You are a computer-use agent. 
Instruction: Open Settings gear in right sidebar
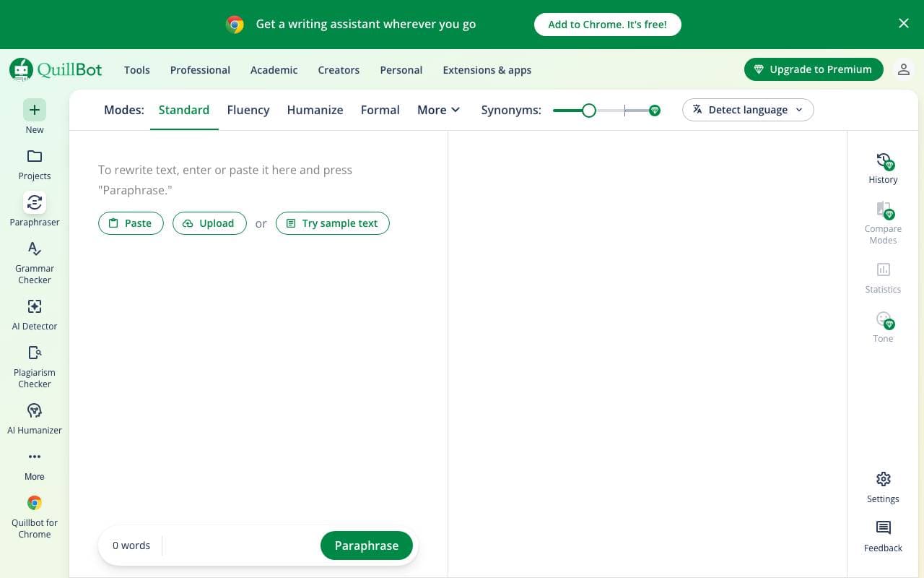click(x=883, y=488)
